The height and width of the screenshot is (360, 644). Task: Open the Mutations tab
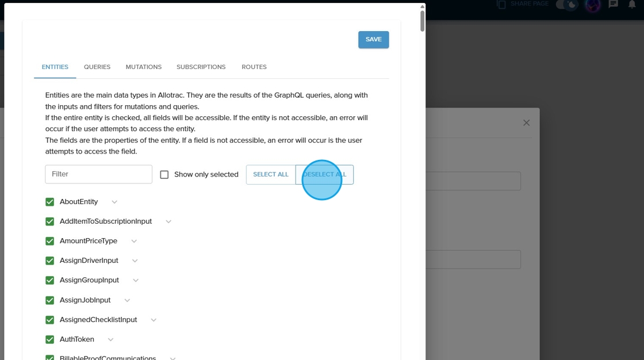tap(144, 67)
